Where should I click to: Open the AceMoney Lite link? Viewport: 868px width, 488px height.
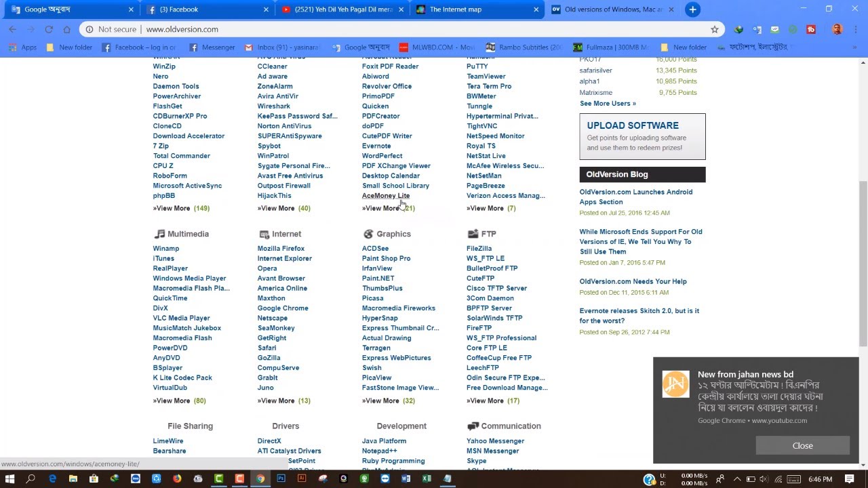pyautogui.click(x=386, y=195)
